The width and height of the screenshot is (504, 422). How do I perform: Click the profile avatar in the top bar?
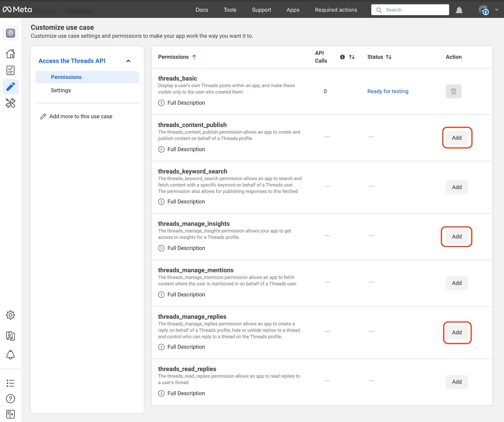484,10
